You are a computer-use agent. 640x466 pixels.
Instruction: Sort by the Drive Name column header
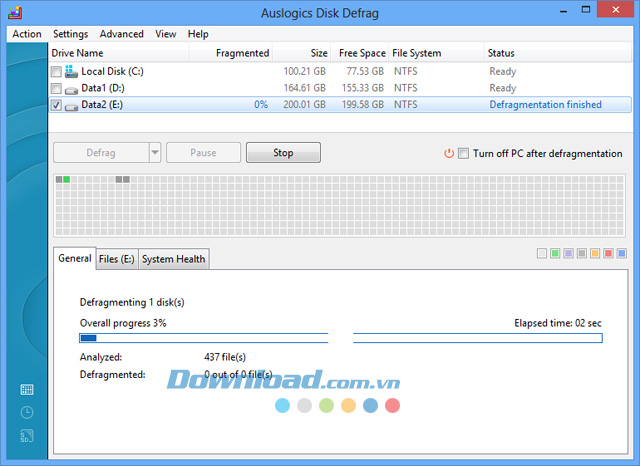point(118,53)
